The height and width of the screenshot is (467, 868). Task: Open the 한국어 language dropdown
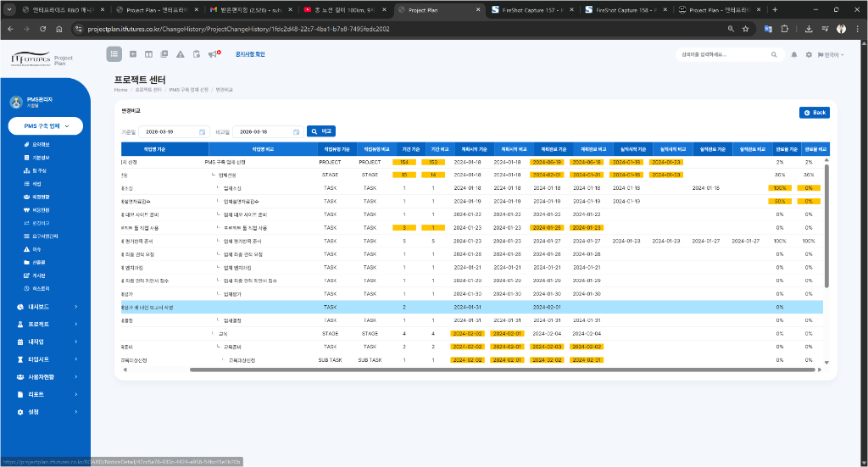pos(831,55)
